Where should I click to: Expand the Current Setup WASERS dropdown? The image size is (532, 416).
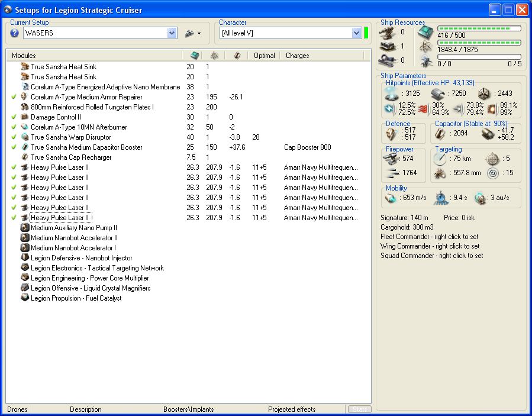[172, 33]
